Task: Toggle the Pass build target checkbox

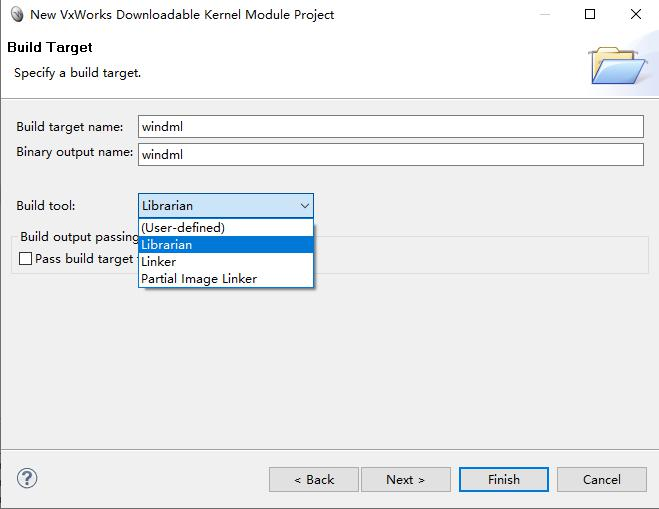Action: point(26,258)
